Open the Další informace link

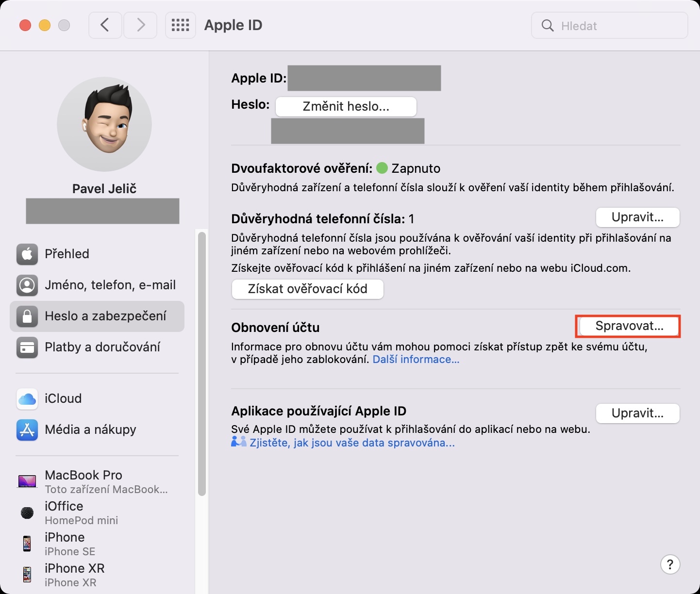(416, 360)
